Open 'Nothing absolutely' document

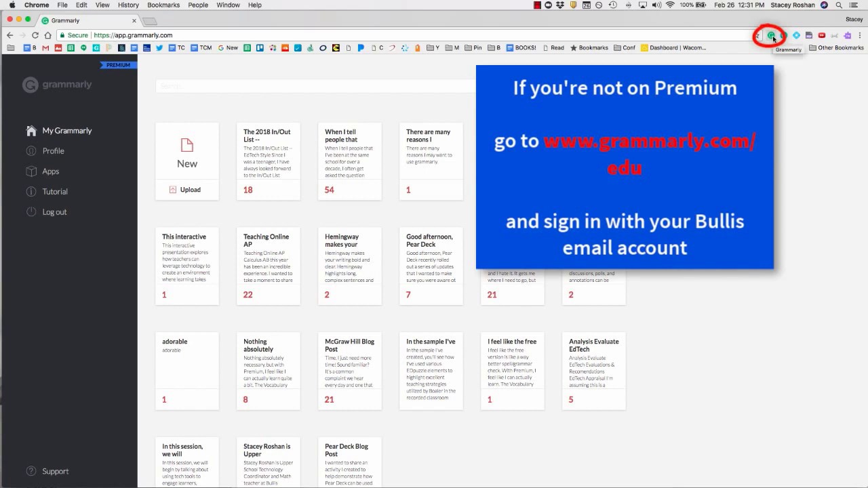tap(269, 371)
